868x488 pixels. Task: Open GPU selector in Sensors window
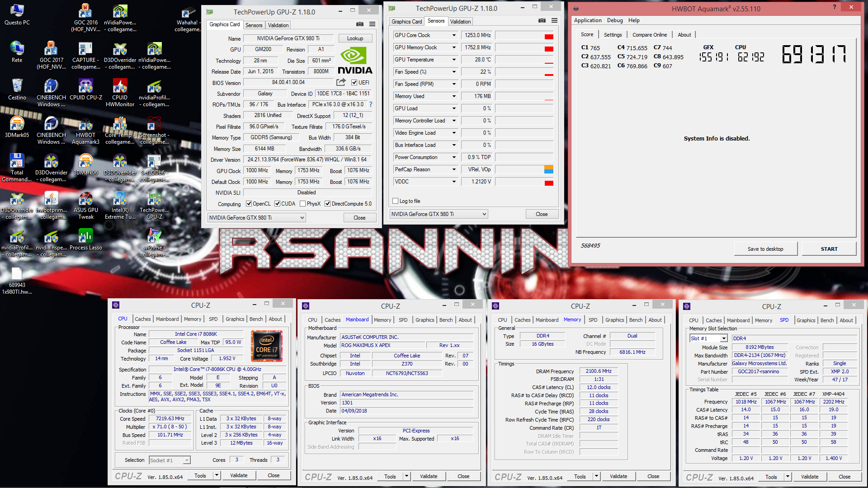click(439, 214)
